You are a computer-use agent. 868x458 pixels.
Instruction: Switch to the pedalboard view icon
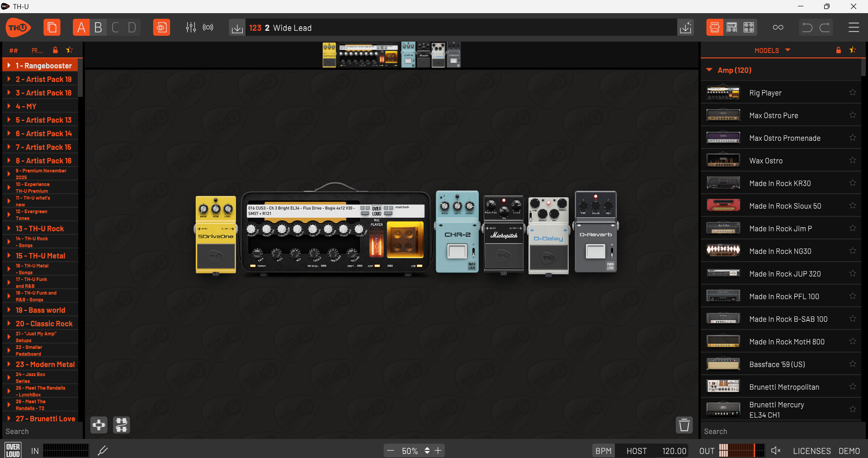(715, 28)
